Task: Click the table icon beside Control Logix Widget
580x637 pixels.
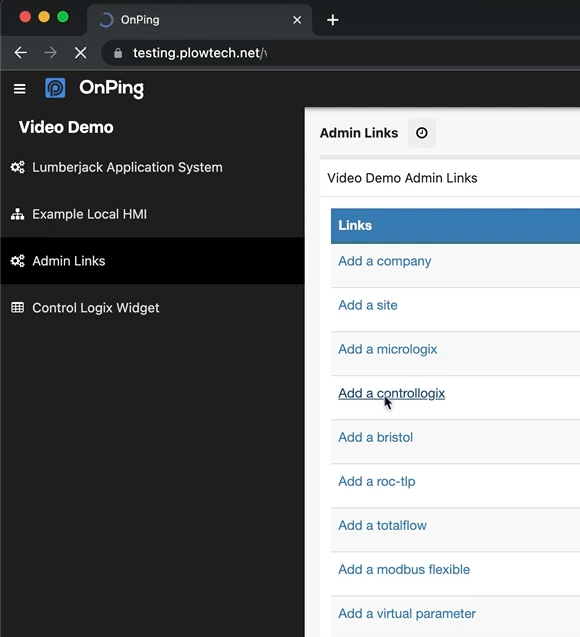Action: [x=17, y=308]
